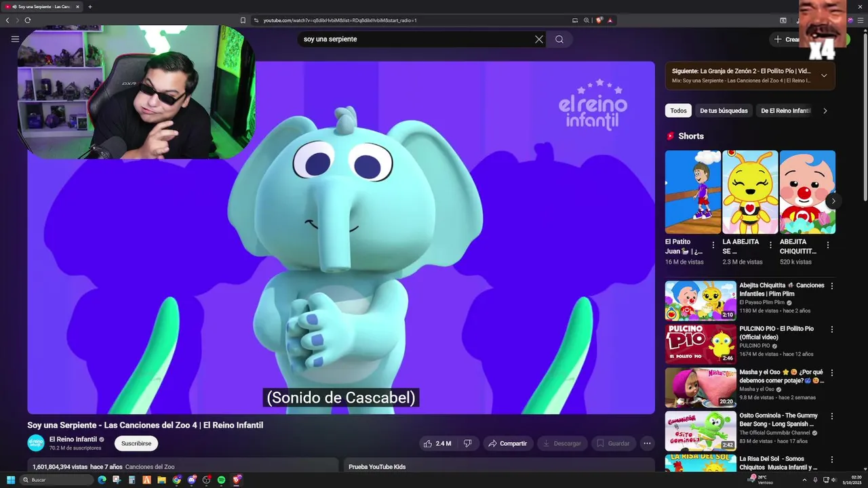Viewport: 868px width, 488px height.
Task: Advance the Shorts carousel right arrow
Action: pyautogui.click(x=833, y=201)
